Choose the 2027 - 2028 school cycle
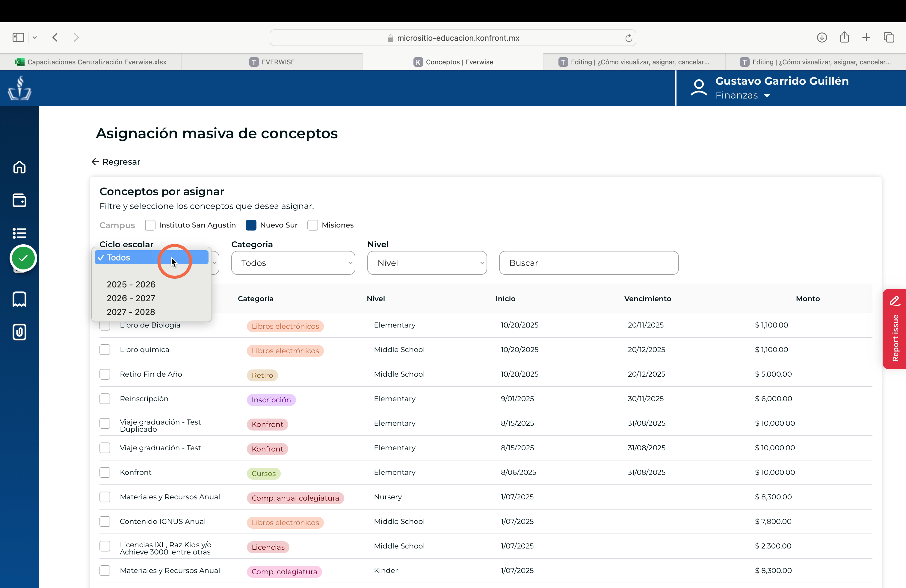This screenshot has height=588, width=906. [x=152, y=312]
